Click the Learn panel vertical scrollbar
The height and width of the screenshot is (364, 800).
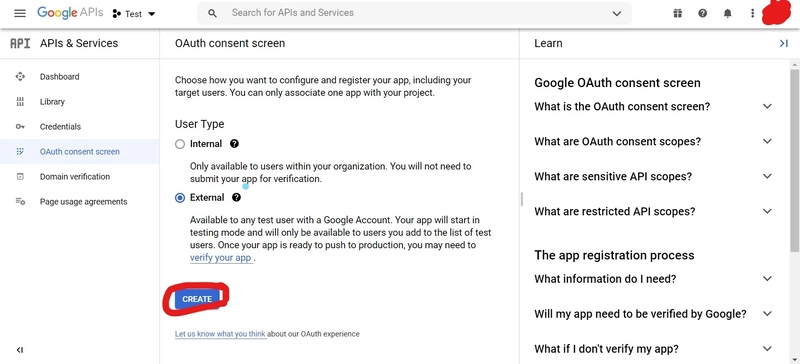point(795,160)
